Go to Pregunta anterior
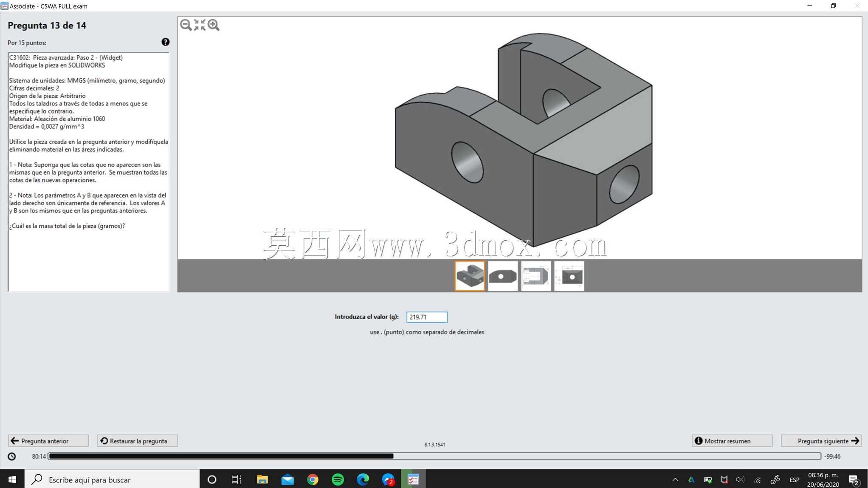Image resolution: width=868 pixels, height=488 pixels. [x=48, y=441]
